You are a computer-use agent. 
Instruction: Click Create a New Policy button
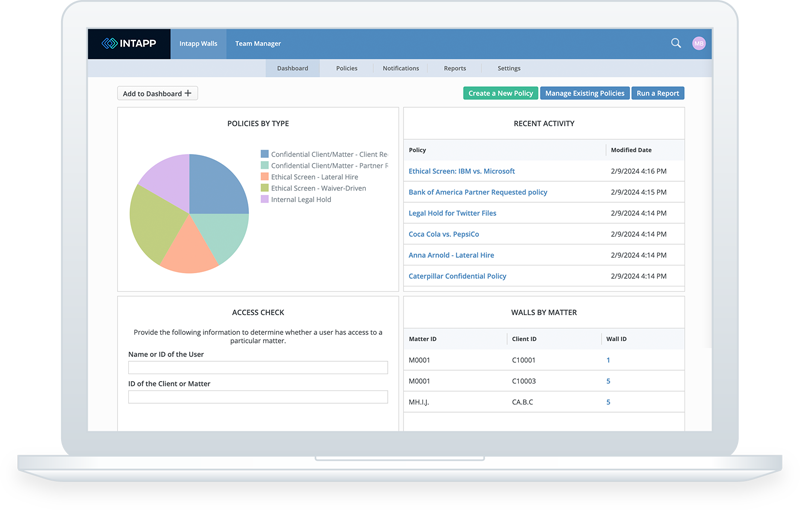coord(501,93)
